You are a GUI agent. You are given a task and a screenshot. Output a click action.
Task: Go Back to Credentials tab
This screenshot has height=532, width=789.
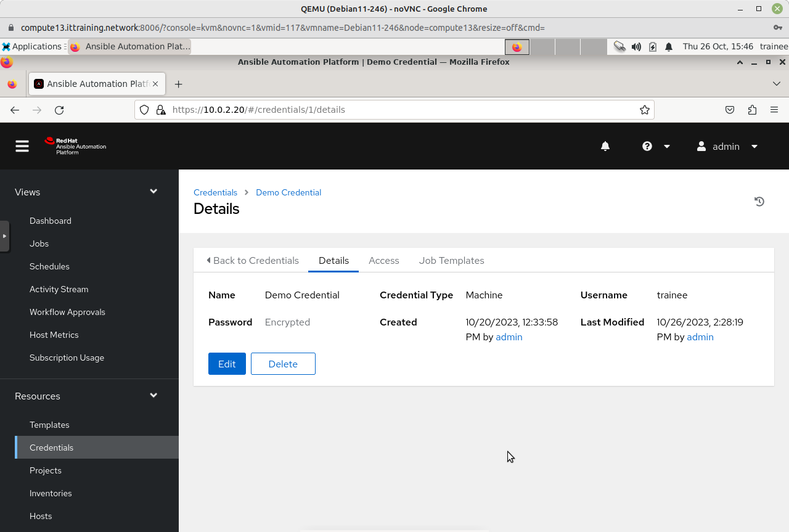point(253,260)
